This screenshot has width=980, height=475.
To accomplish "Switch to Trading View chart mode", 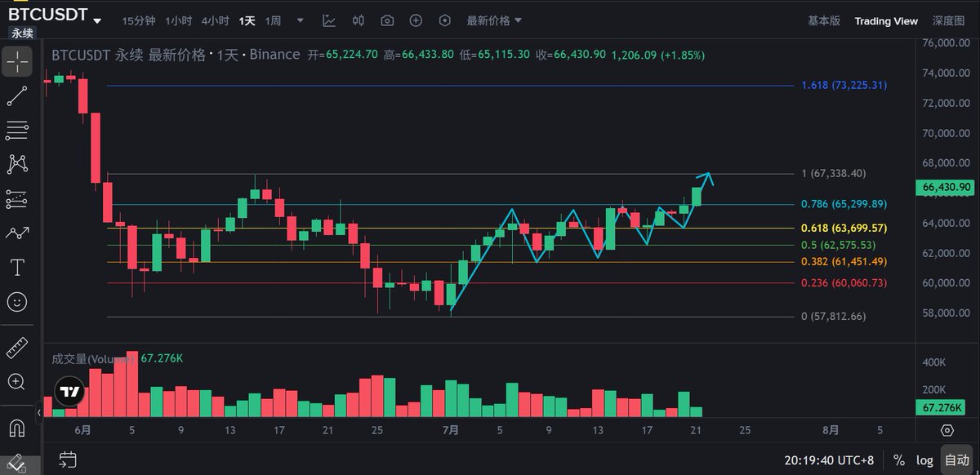I will tap(886, 20).
